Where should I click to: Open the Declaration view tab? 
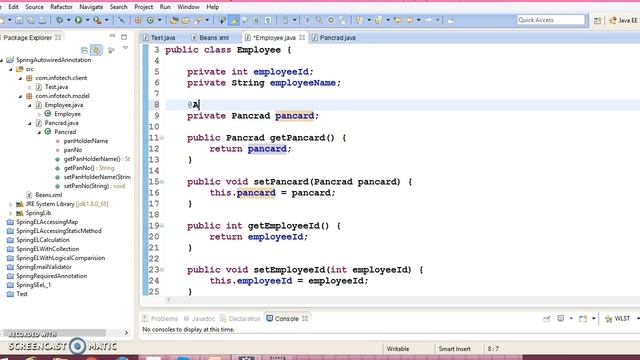coord(240,318)
